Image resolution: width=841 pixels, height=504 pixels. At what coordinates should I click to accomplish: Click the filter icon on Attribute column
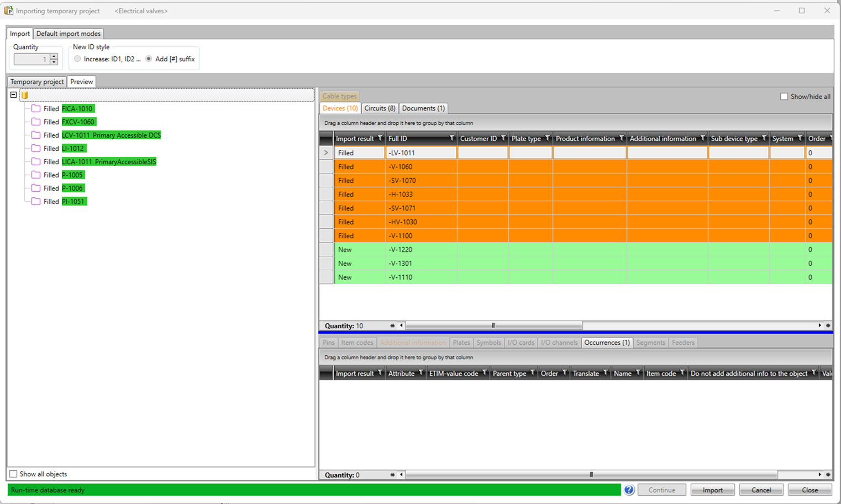point(421,373)
